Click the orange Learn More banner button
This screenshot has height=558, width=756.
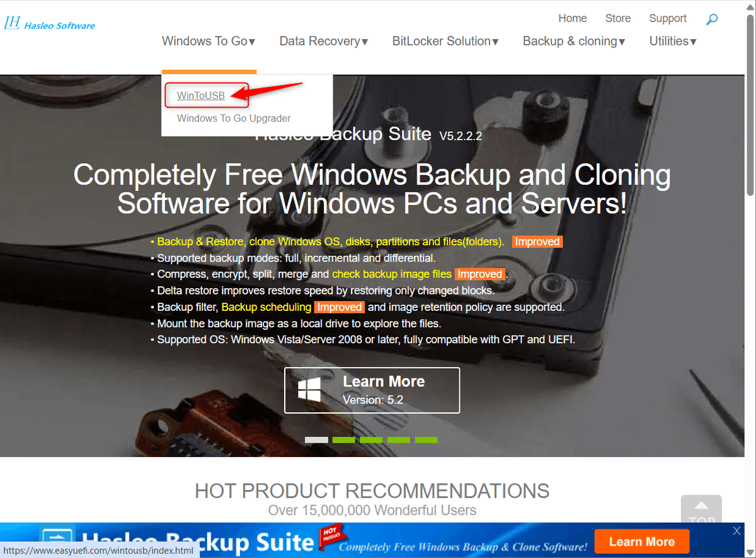(x=641, y=542)
